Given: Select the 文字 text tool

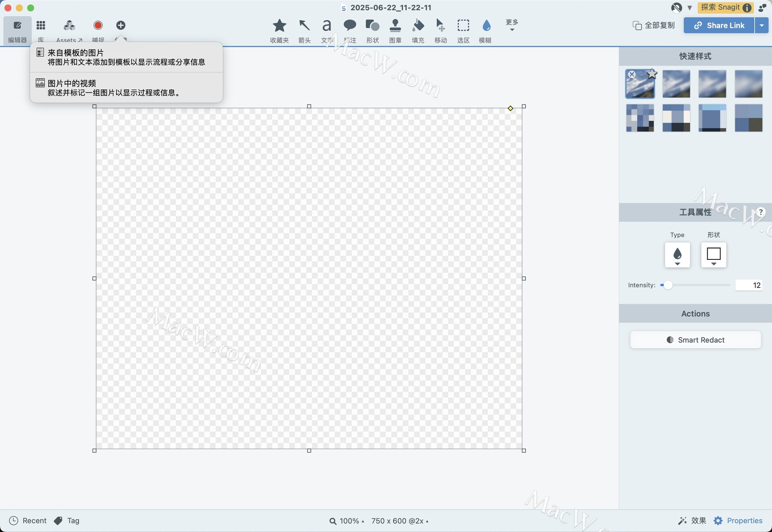Looking at the screenshot, I should click(x=327, y=31).
